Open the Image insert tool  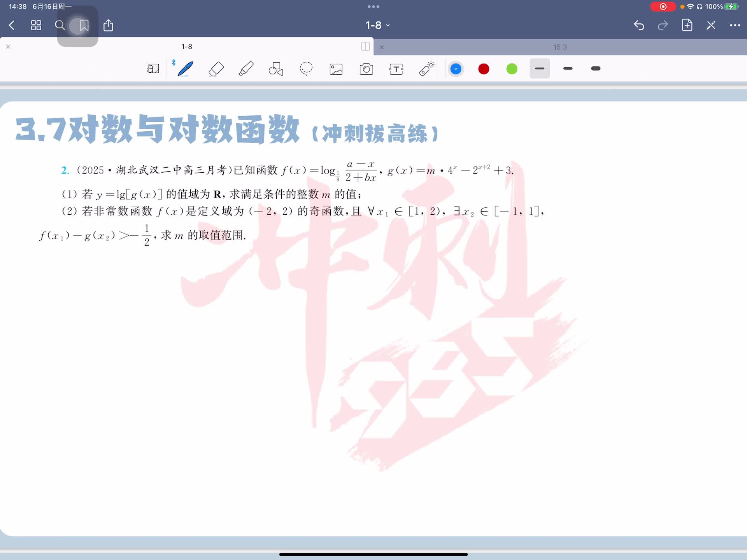point(336,69)
